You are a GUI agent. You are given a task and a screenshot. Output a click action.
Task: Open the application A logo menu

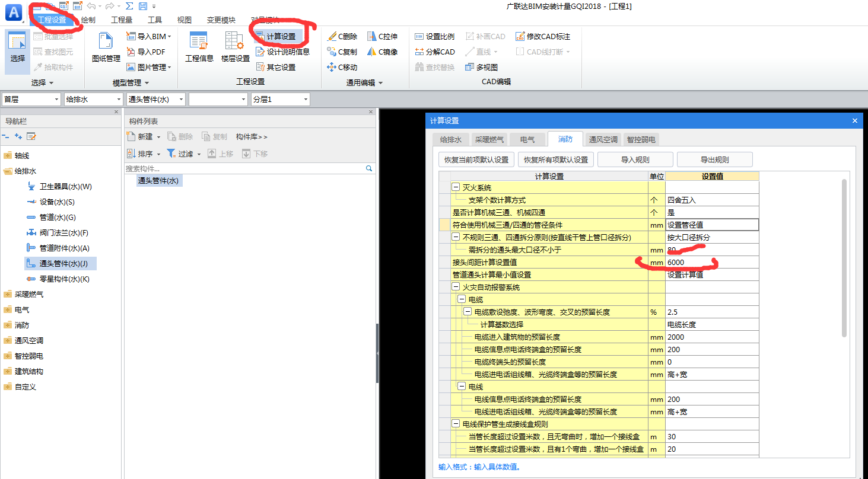13,11
